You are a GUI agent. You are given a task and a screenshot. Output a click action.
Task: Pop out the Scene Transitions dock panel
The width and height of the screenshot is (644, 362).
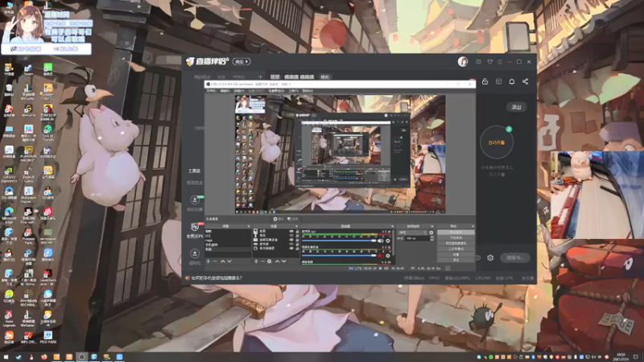[x=432, y=226]
